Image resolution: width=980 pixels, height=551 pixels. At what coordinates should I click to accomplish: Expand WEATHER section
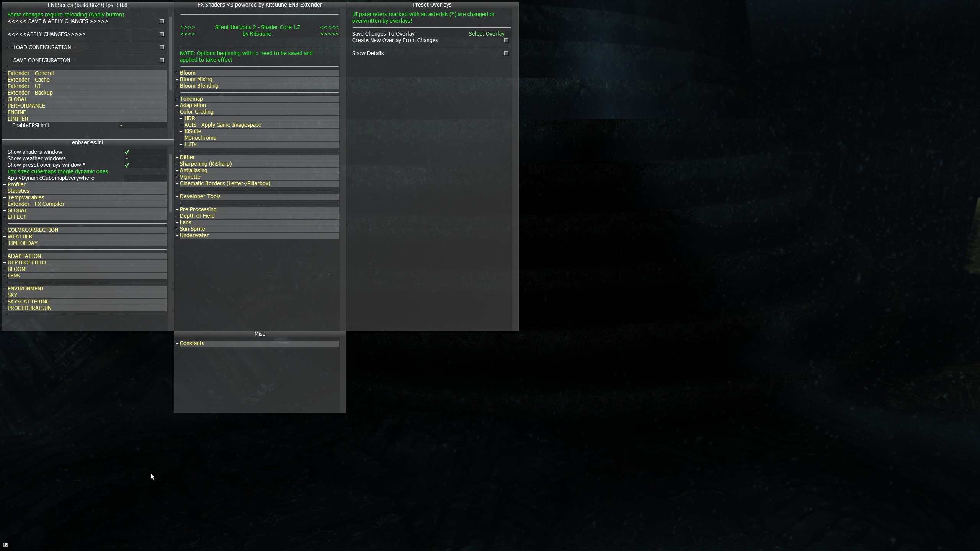point(85,236)
